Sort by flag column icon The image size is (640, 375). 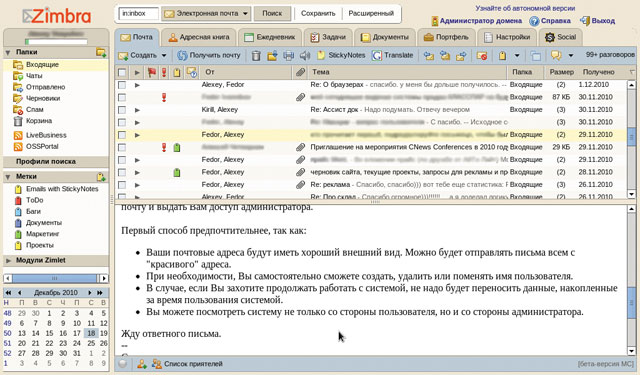coord(152,72)
